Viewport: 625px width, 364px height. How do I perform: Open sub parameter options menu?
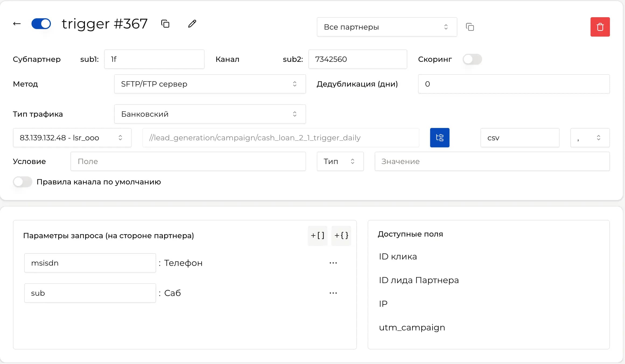333,293
